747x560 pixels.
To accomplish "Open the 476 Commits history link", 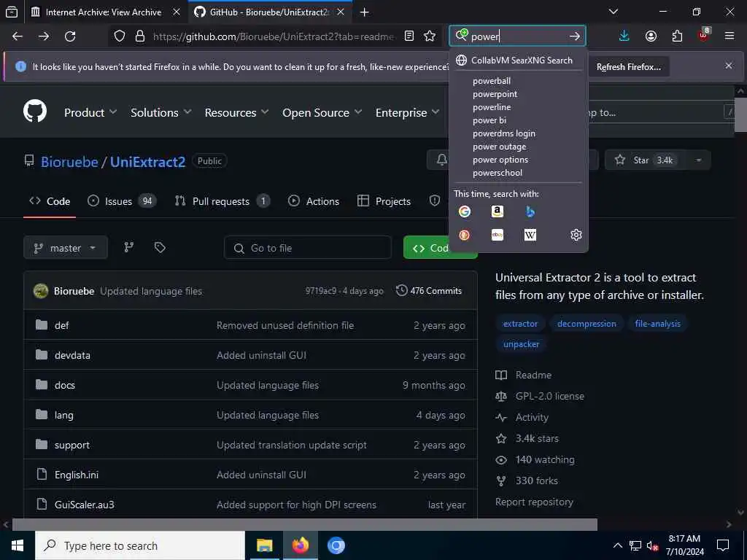I will (429, 291).
